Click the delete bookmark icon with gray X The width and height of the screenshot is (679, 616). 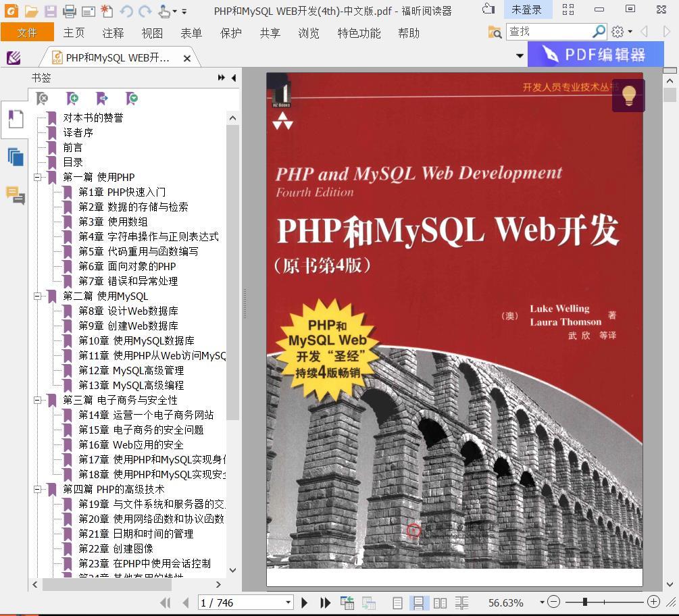pos(42,99)
